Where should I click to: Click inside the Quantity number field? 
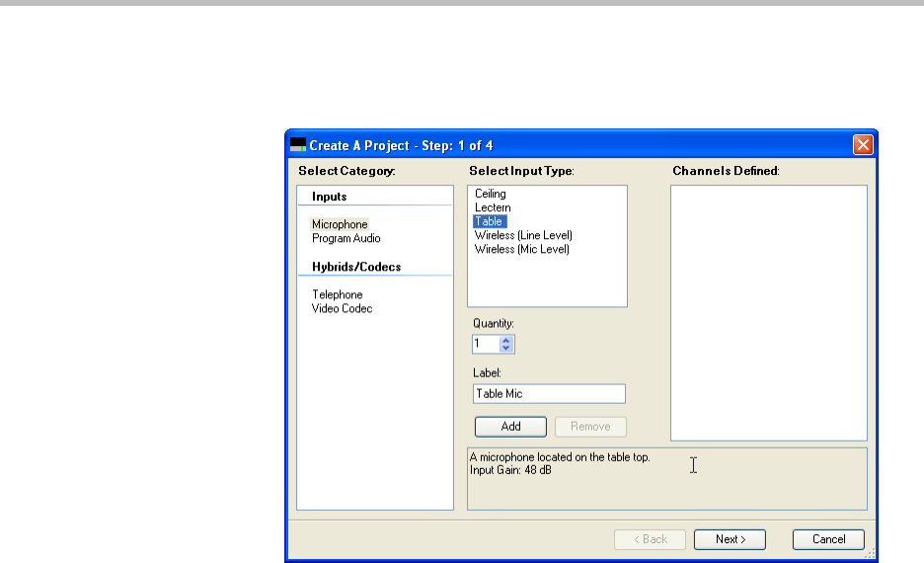pyautogui.click(x=485, y=345)
